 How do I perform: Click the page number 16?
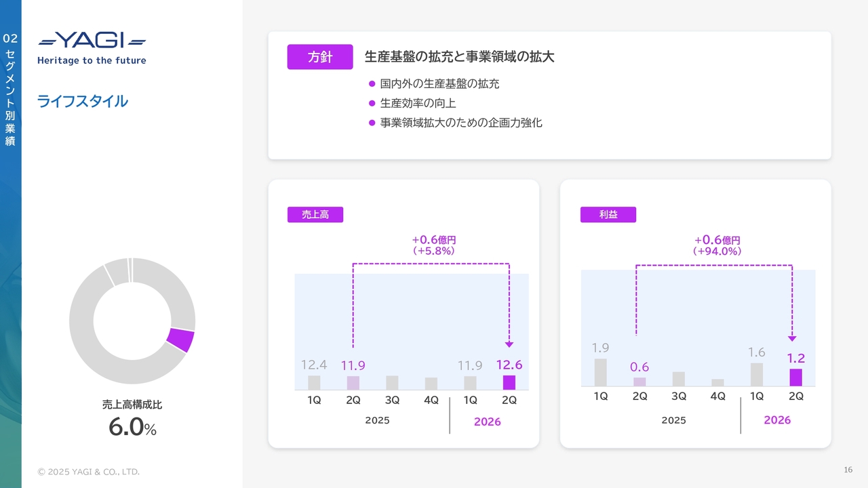(x=848, y=470)
